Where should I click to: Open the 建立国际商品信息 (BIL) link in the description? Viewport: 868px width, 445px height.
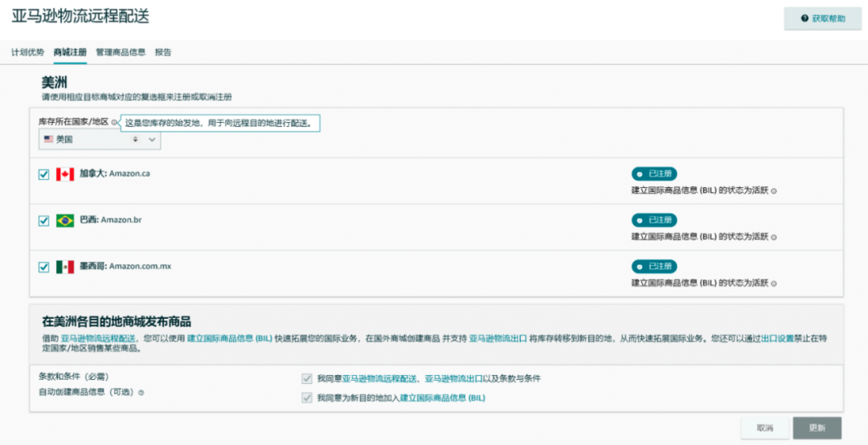tap(230, 339)
